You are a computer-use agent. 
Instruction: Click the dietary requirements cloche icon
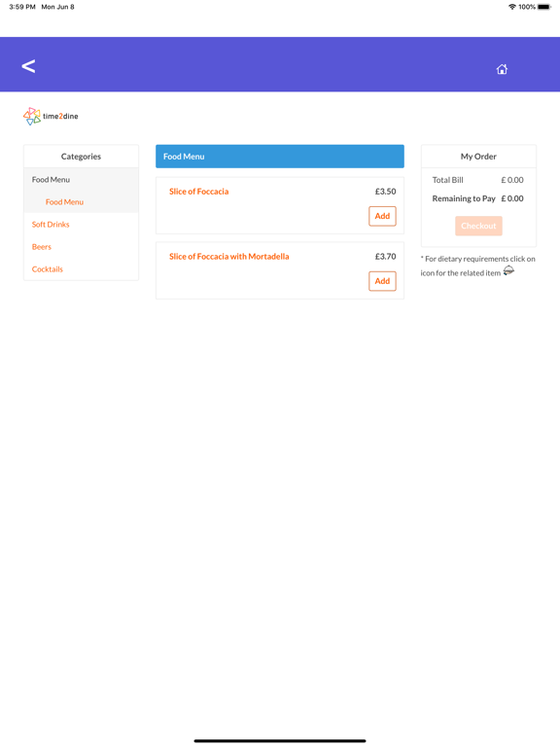508,271
